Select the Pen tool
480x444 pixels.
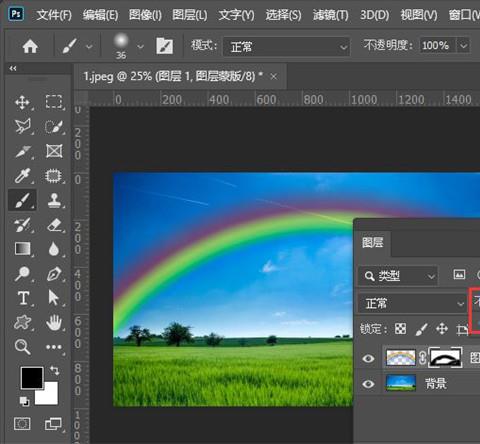54,274
